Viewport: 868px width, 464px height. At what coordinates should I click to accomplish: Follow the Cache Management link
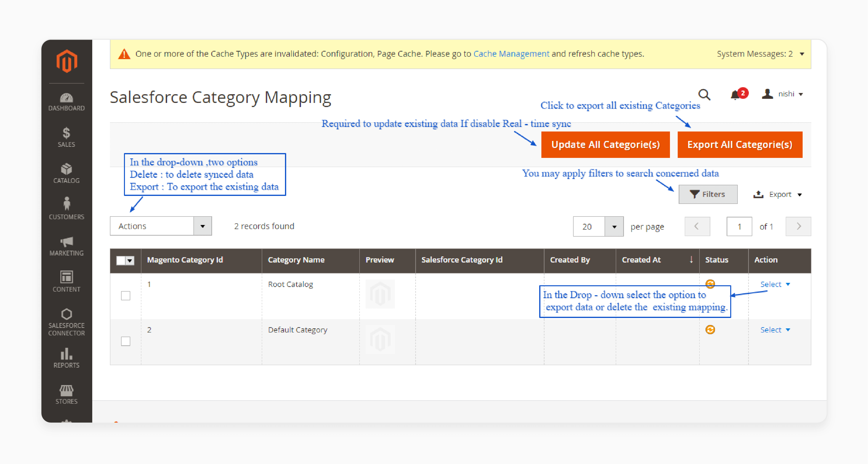pos(511,54)
